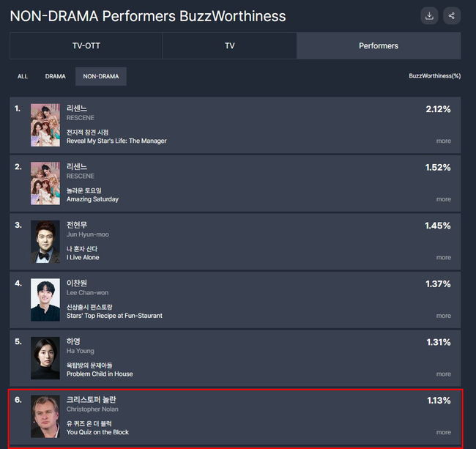Click RESCENE thumbnail in rank 1
The width and height of the screenshot is (476, 449).
point(45,125)
